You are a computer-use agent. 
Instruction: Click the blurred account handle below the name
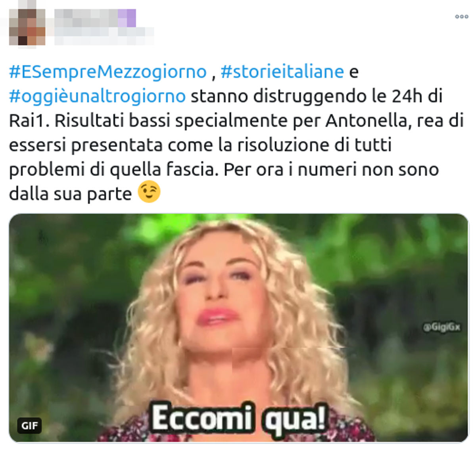click(x=104, y=36)
